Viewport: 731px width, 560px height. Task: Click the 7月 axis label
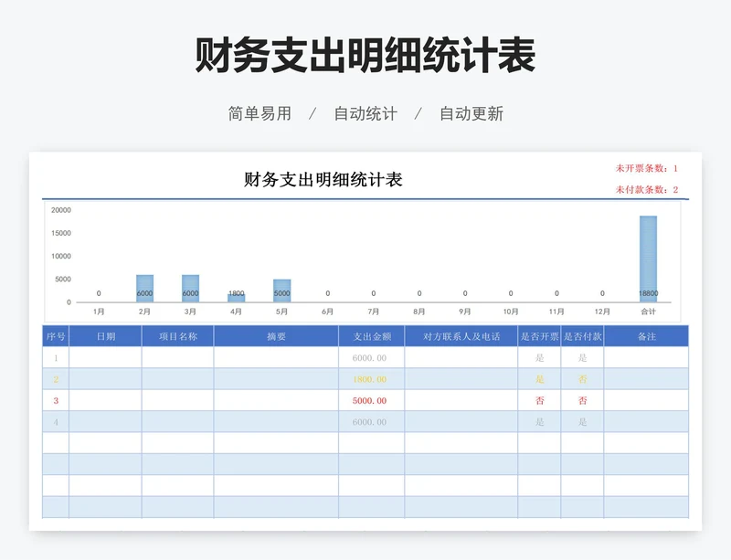tap(374, 312)
